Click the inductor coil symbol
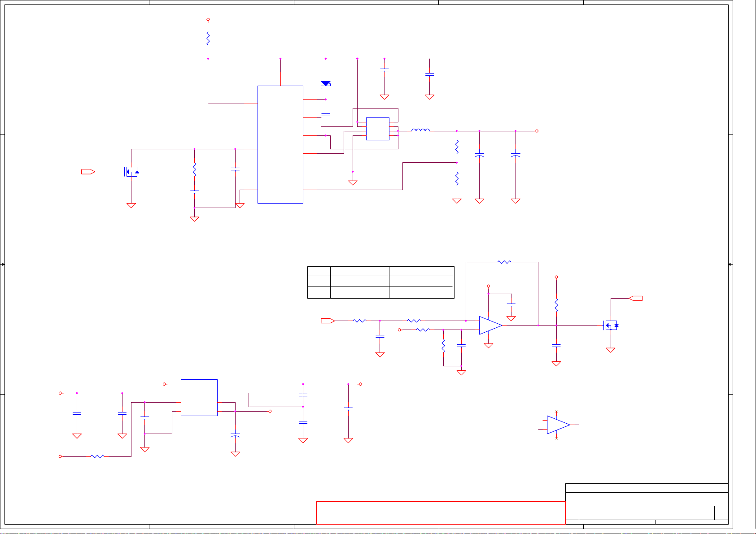The image size is (756, 534). (420, 130)
